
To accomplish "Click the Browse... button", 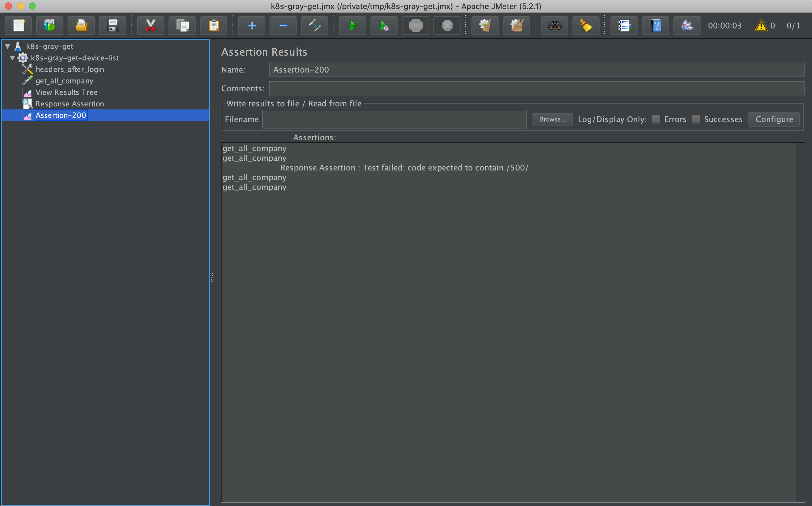I will tap(553, 119).
